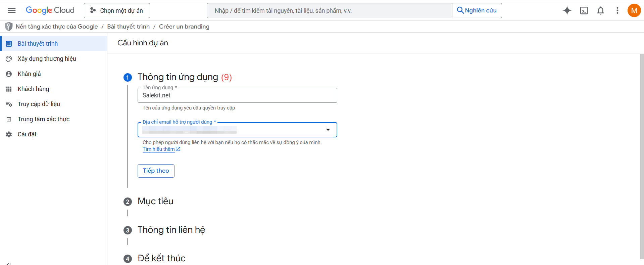The image size is (644, 265).
Task: Click the Google Cloud logo
Action: [50, 10]
